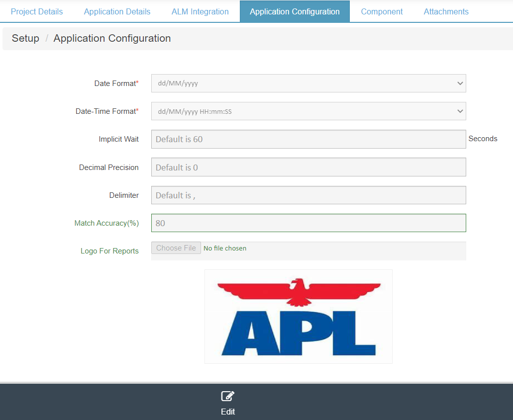This screenshot has height=420, width=513.
Task: Click the "Match Accuracy(%)" label
Action: coord(106,223)
